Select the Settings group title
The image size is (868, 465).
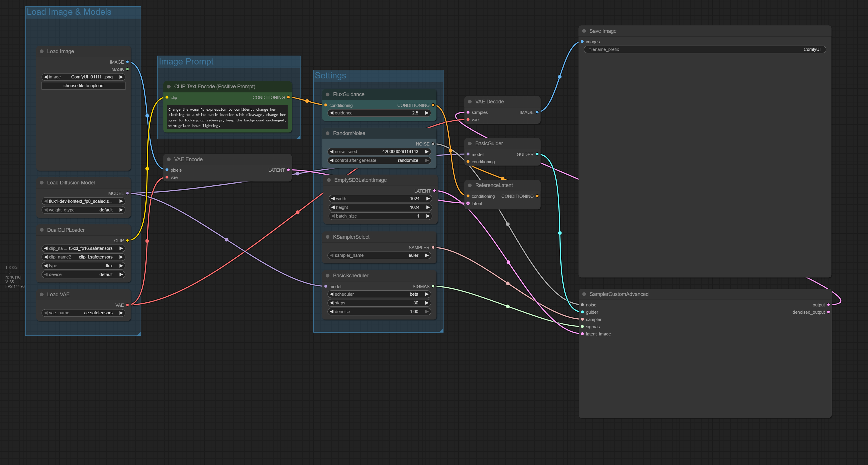click(x=330, y=76)
